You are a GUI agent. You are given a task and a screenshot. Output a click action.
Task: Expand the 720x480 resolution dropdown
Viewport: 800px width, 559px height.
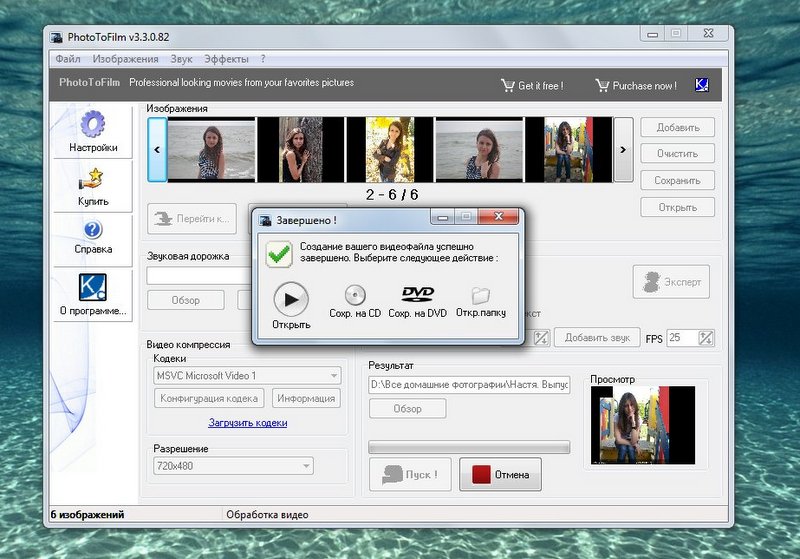[x=306, y=466]
